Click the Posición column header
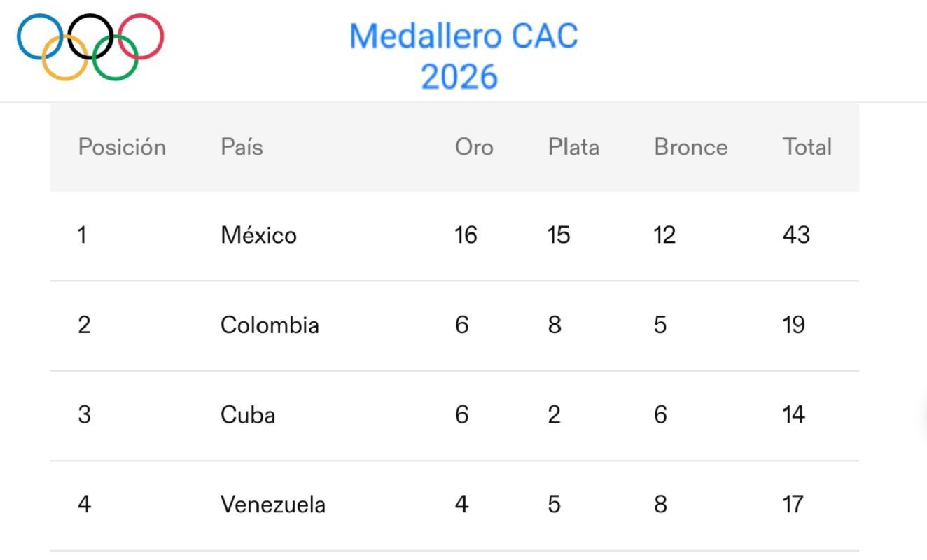Screen dimensions: 927x560 pos(122,147)
